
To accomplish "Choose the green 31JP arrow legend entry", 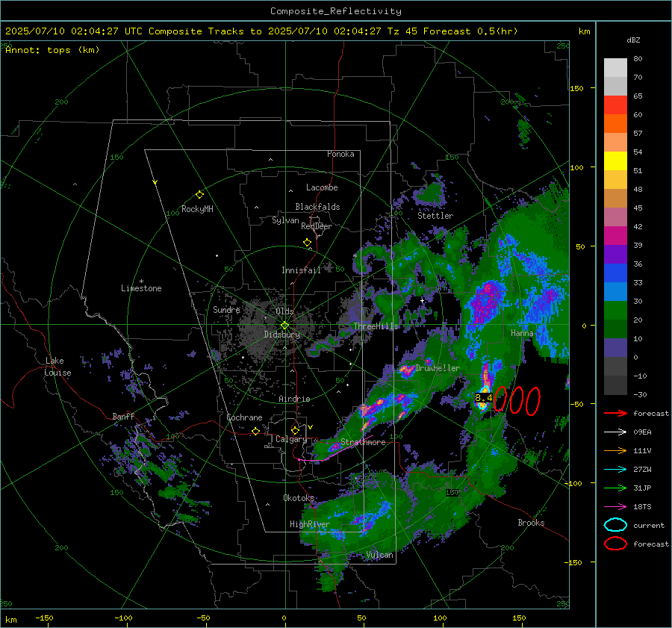I will [x=615, y=488].
